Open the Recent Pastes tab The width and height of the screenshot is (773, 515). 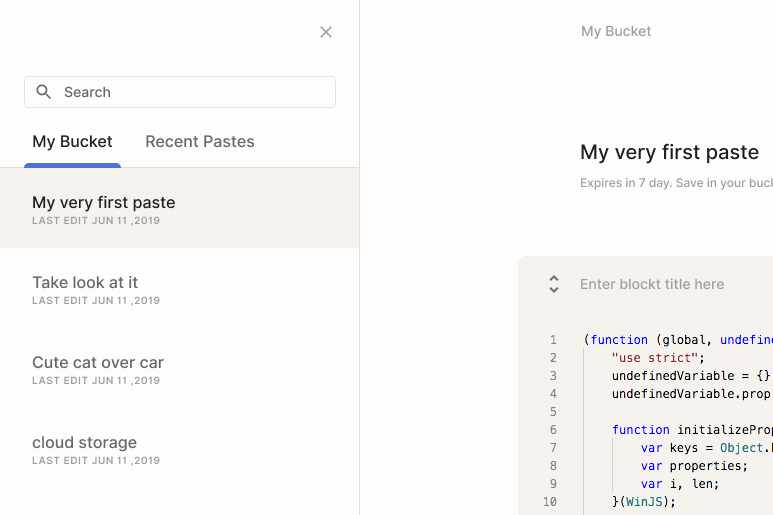(200, 142)
